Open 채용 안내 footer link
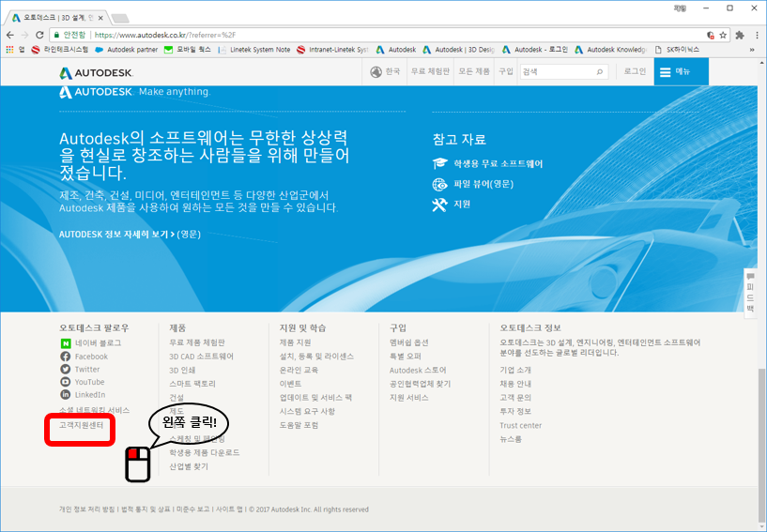767x532 pixels. [x=515, y=384]
